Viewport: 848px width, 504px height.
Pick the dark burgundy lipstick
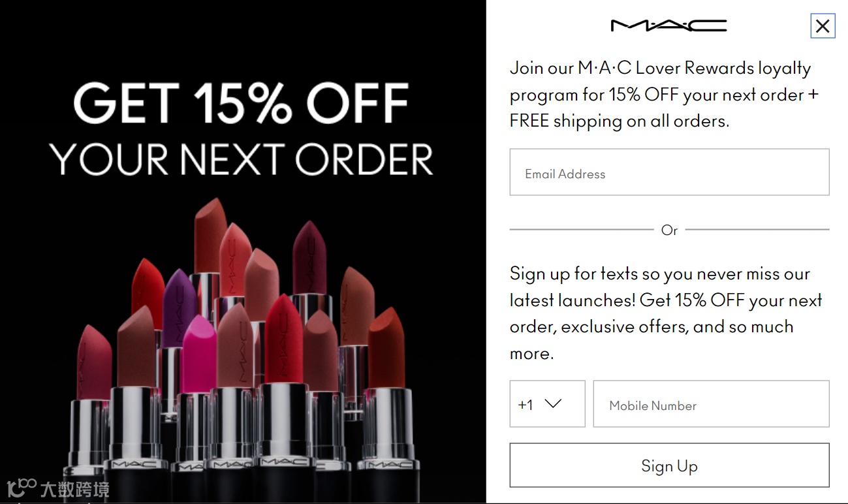click(x=309, y=258)
